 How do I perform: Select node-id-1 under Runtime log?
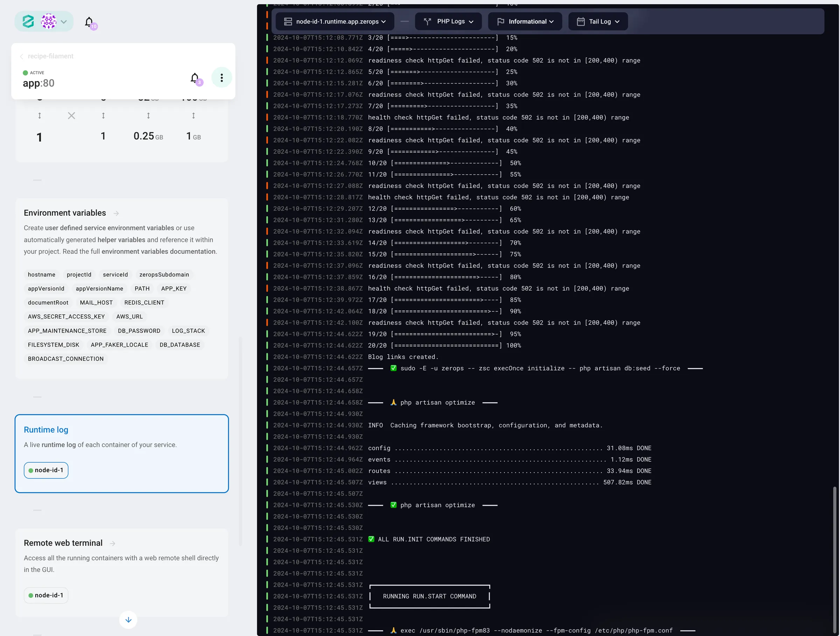point(46,470)
